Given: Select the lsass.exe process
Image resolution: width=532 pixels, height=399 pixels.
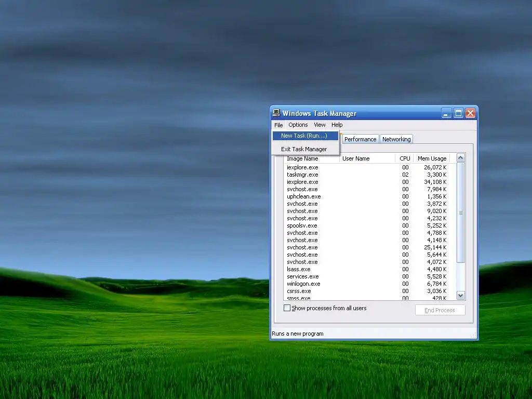Looking at the screenshot, I should [x=366, y=269].
